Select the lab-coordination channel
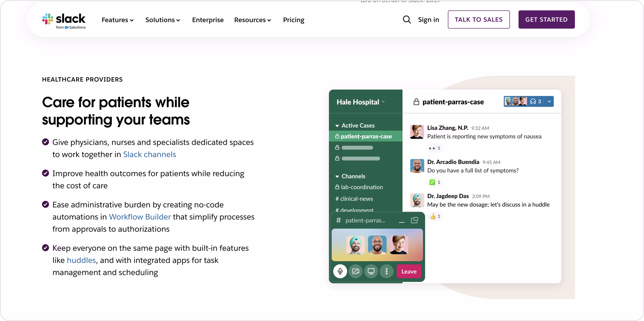644x321 pixels. pyautogui.click(x=359, y=187)
